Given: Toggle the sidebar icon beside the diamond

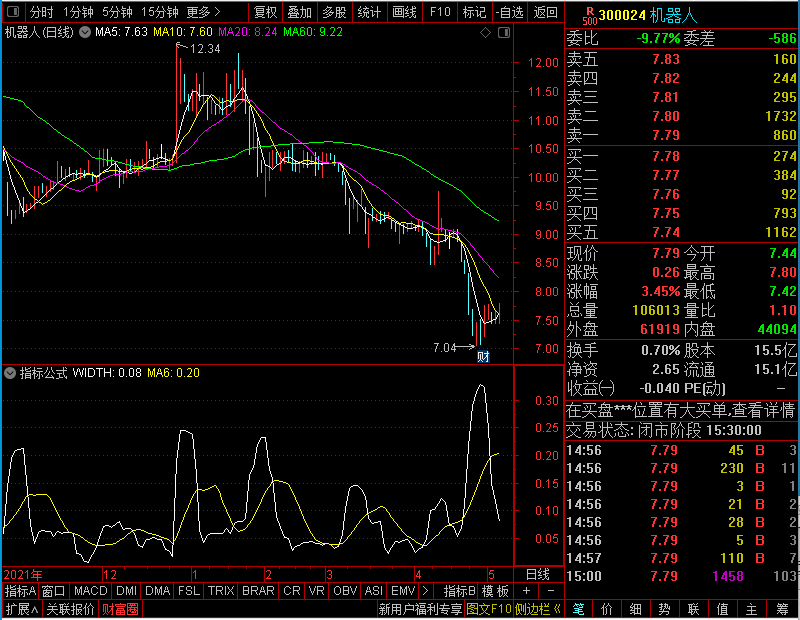Looking at the screenshot, I should tap(504, 33).
